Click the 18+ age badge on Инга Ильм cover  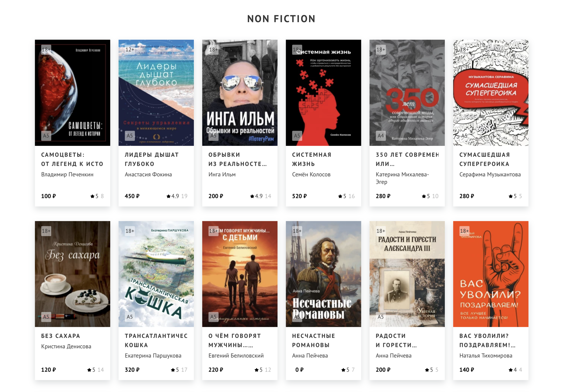point(214,50)
